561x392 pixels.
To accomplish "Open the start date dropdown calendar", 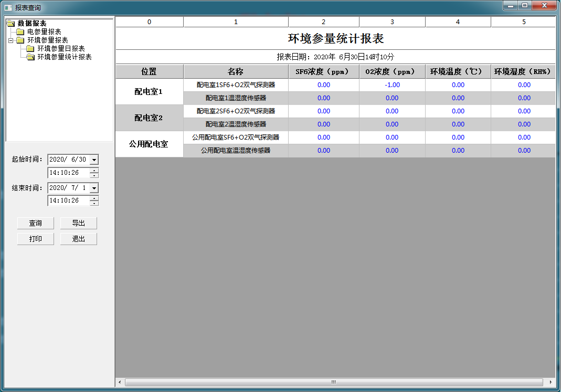I will (94, 160).
